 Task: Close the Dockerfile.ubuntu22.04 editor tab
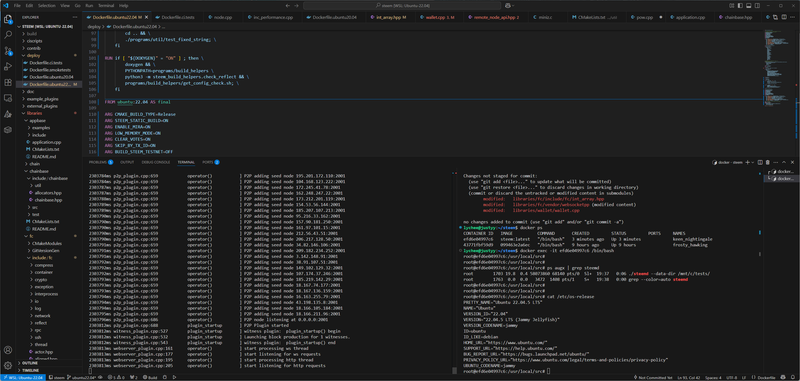pos(146,17)
